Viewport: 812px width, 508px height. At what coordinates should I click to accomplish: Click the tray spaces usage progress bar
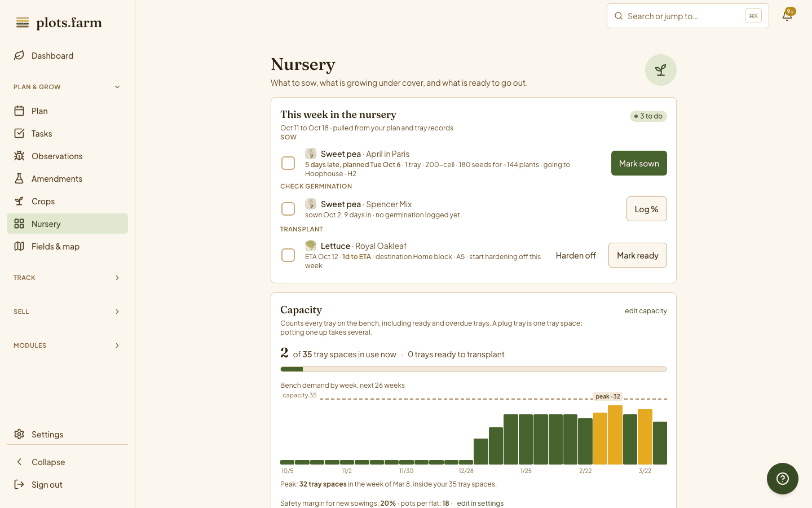tap(474, 369)
